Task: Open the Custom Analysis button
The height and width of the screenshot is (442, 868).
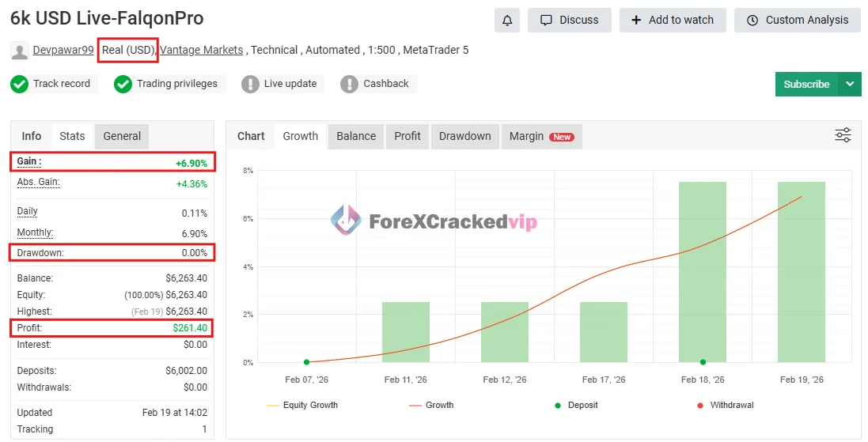Action: (797, 21)
